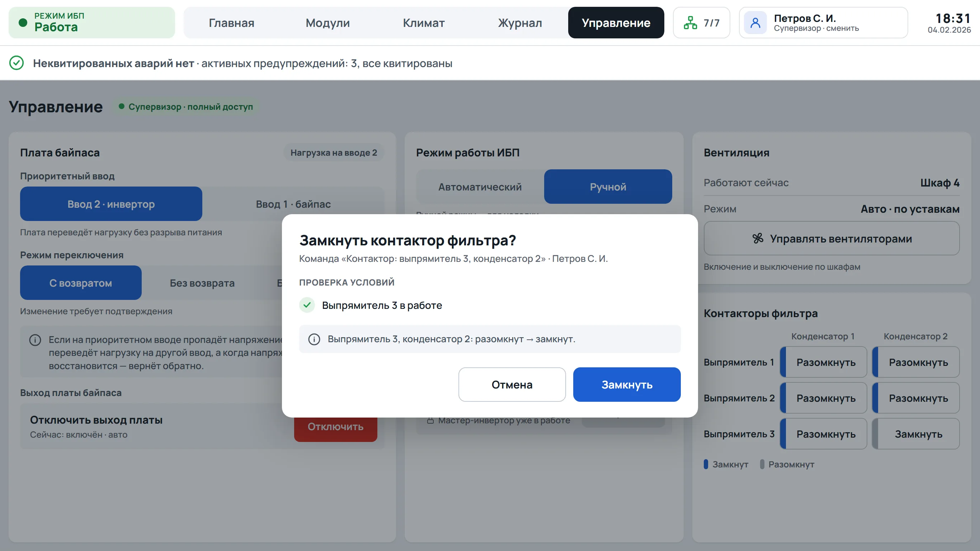The image size is (980, 551).
Task: Click the Режим ИБП Работа status panel
Action: tap(92, 23)
